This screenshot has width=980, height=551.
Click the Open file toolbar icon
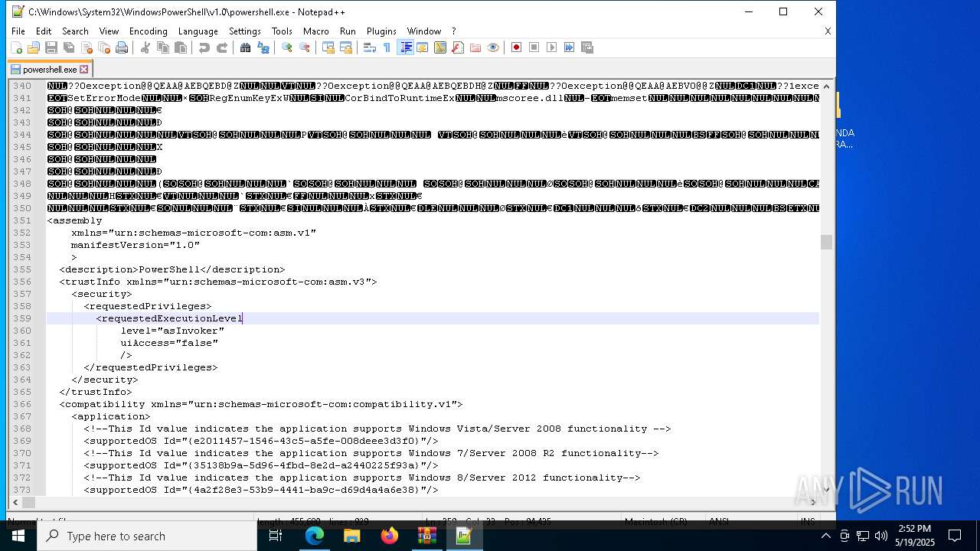click(x=34, y=47)
